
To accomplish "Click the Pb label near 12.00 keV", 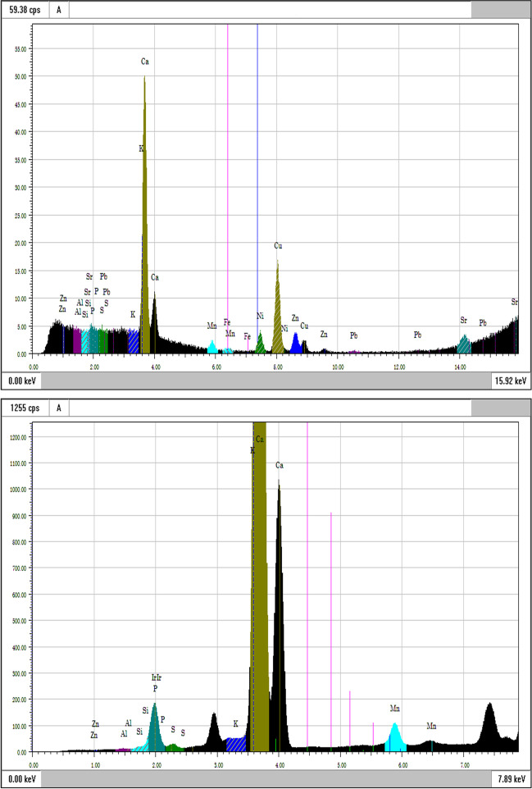I will point(417,335).
